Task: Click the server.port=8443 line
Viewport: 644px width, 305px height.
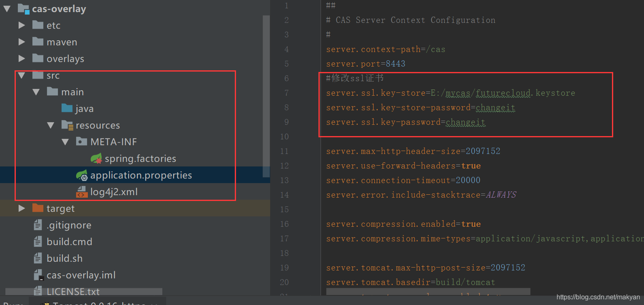Action: [366, 64]
